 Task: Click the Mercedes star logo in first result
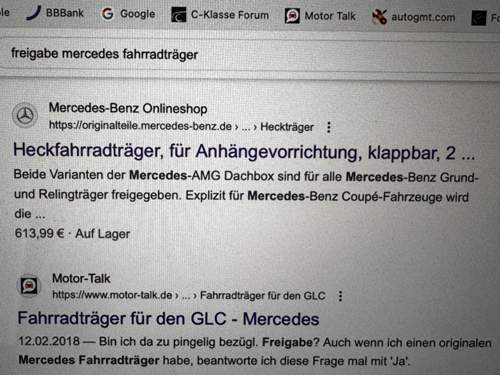coord(25,116)
